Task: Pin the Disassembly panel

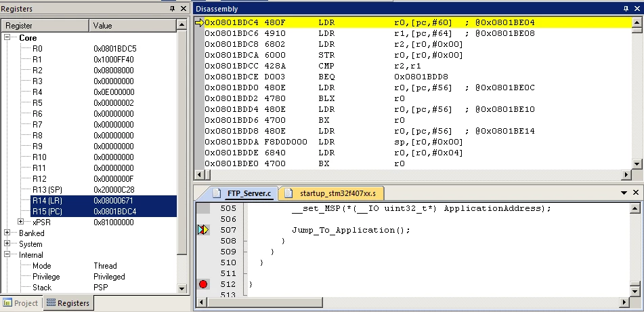Action: pyautogui.click(x=626, y=9)
